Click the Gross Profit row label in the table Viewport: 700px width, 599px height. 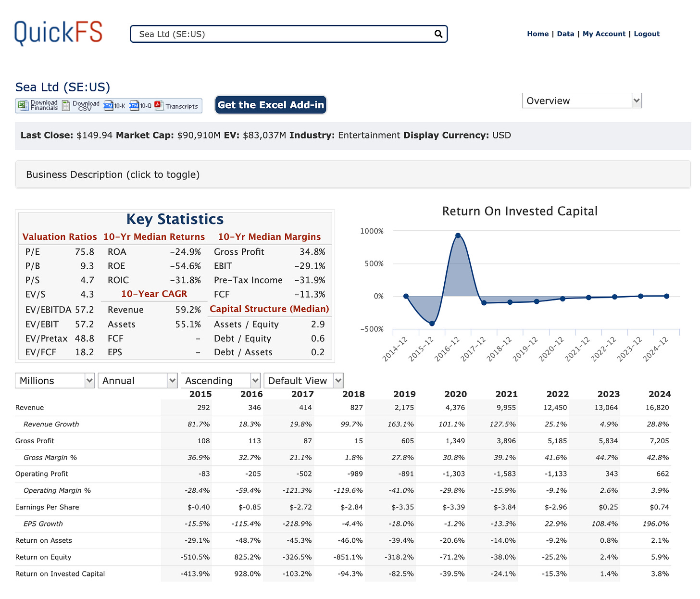click(x=35, y=441)
